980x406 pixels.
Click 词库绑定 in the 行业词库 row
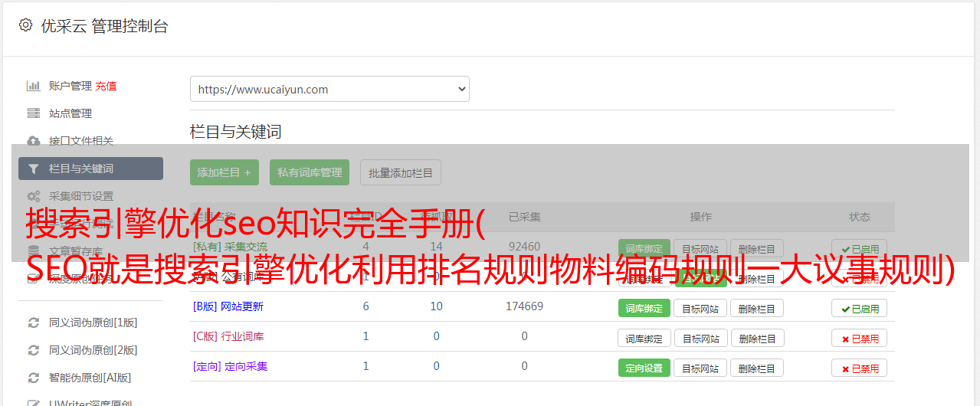644,338
